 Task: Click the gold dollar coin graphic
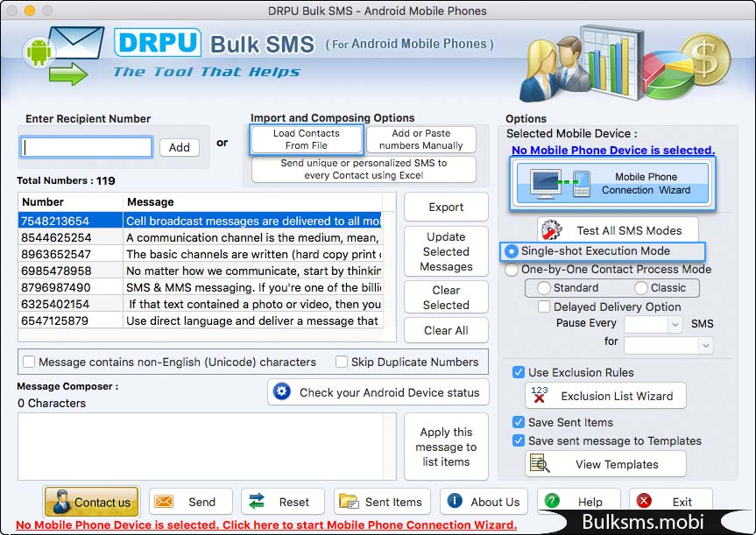(705, 60)
